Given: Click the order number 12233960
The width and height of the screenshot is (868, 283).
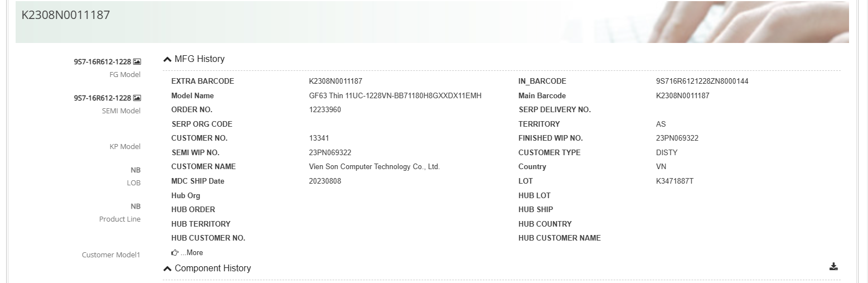Looking at the screenshot, I should (324, 110).
